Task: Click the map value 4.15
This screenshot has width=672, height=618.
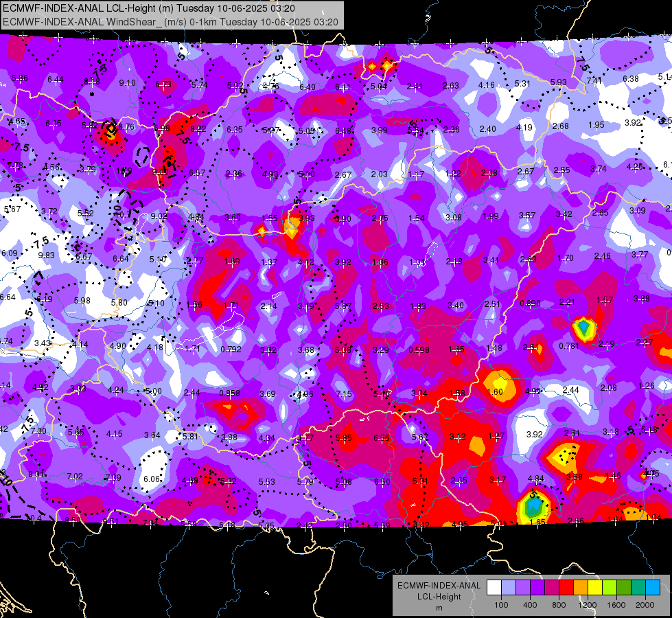Action: point(115,433)
